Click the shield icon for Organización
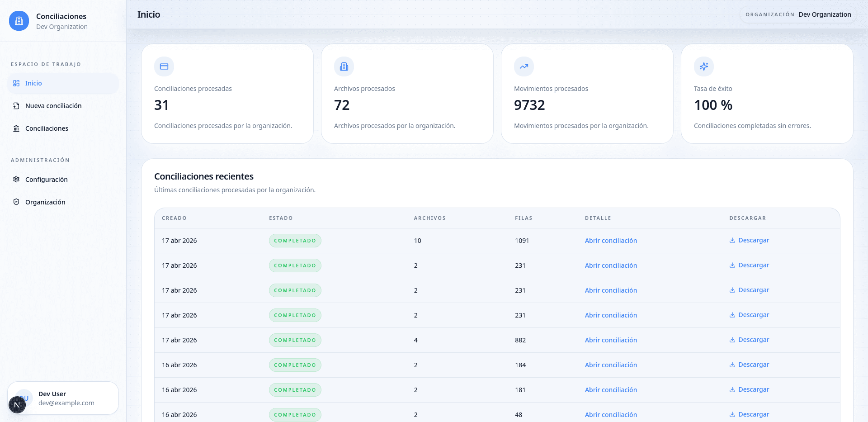 click(16, 202)
